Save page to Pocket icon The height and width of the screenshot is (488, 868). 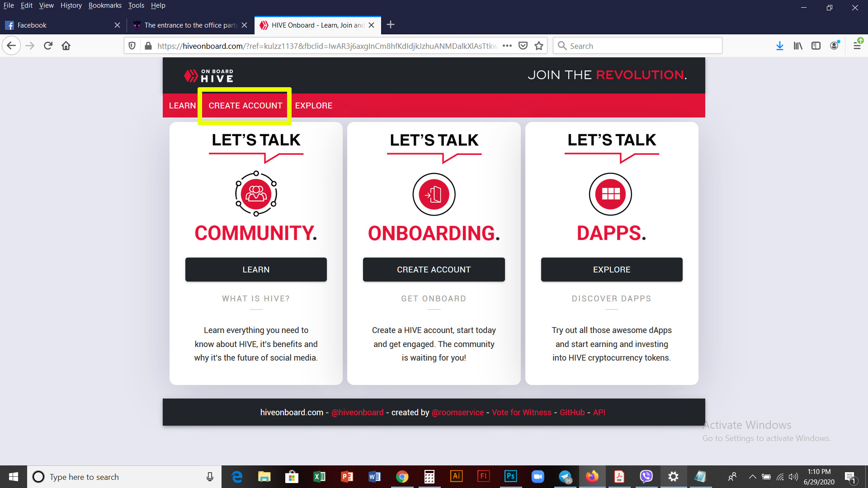(523, 46)
